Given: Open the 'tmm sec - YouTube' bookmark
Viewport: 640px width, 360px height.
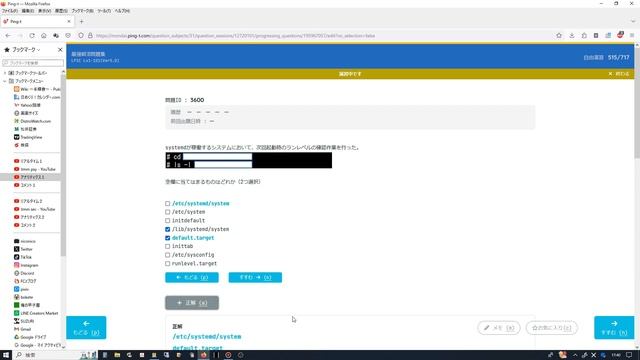Looking at the screenshot, I should 34,209.
